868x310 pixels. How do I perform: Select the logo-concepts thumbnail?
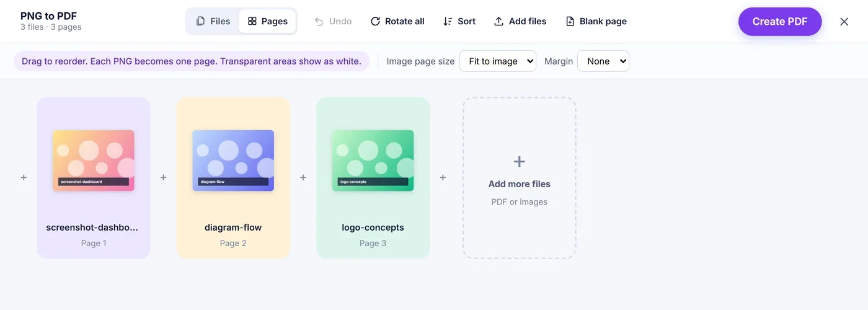(373, 160)
